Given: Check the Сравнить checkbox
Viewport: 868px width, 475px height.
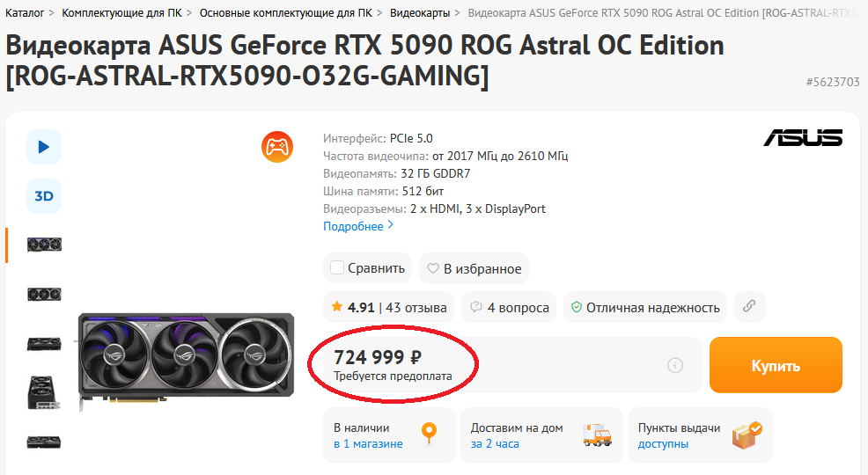Looking at the screenshot, I should click(x=337, y=267).
